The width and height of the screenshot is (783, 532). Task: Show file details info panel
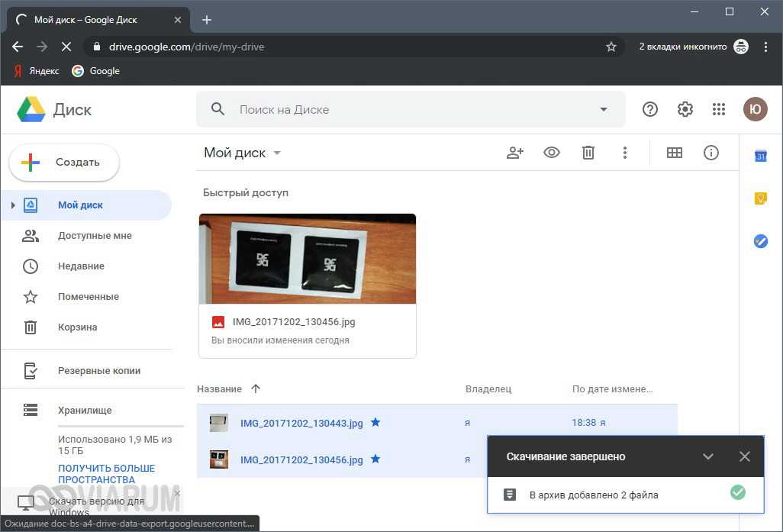pos(711,153)
